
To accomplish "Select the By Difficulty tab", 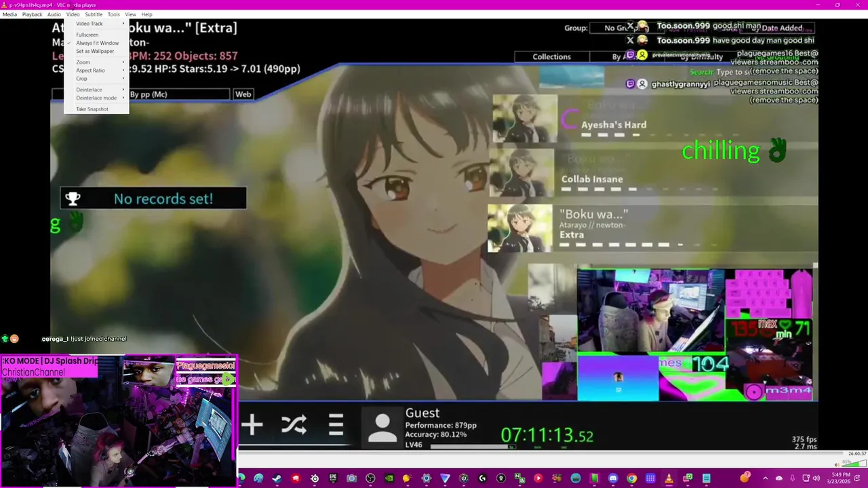I will pyautogui.click(x=703, y=57).
